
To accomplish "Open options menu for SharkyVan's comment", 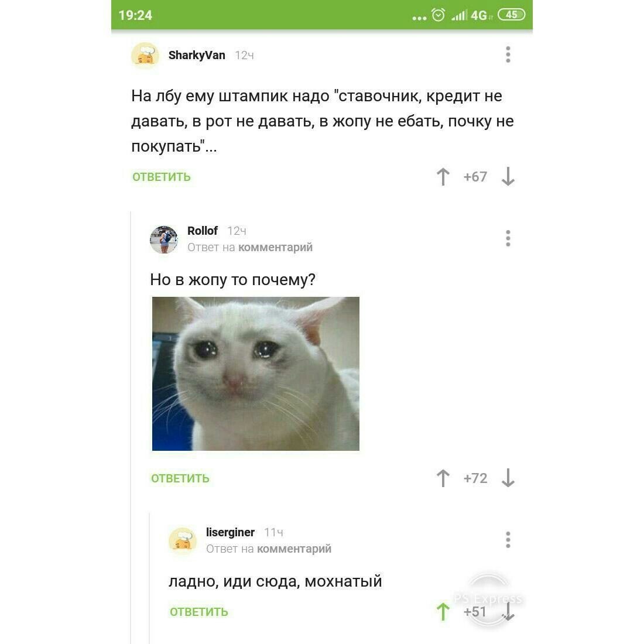I will pos(508,54).
